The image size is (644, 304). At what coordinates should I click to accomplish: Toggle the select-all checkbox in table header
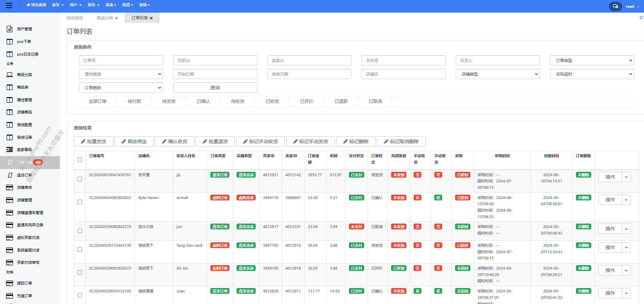80,160
